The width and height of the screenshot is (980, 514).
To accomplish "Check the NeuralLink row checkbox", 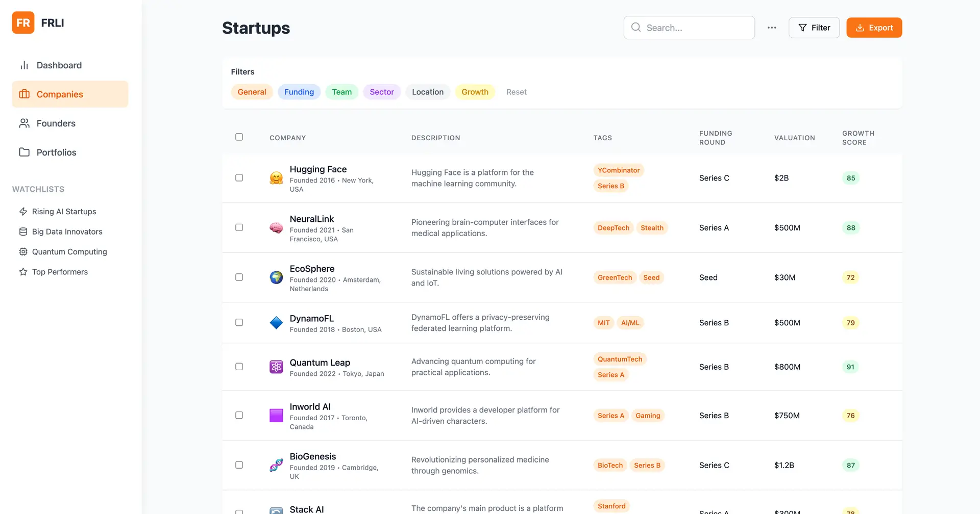I will pos(239,227).
